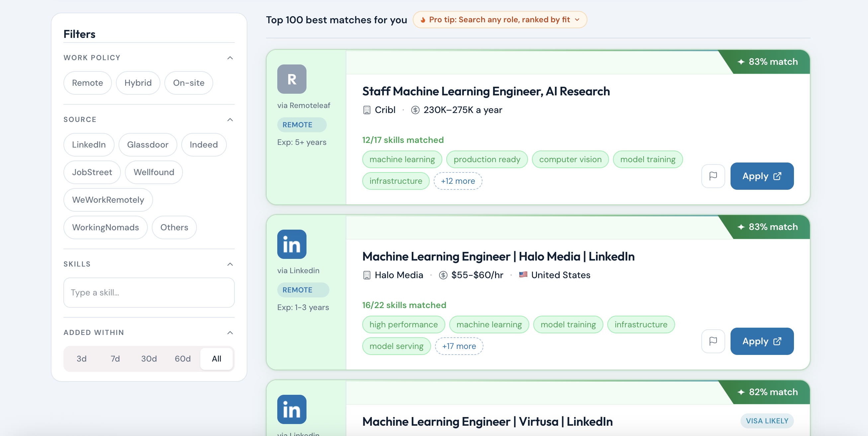Click the computer vision skill tag
This screenshot has height=436, width=868.
click(570, 160)
